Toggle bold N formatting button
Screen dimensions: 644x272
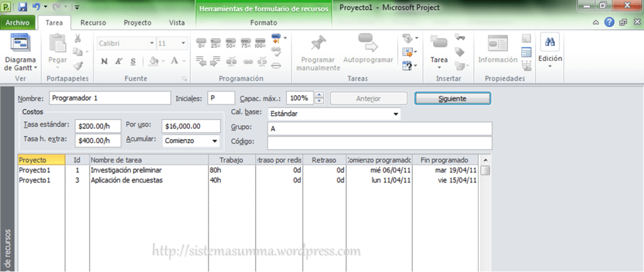[104, 61]
